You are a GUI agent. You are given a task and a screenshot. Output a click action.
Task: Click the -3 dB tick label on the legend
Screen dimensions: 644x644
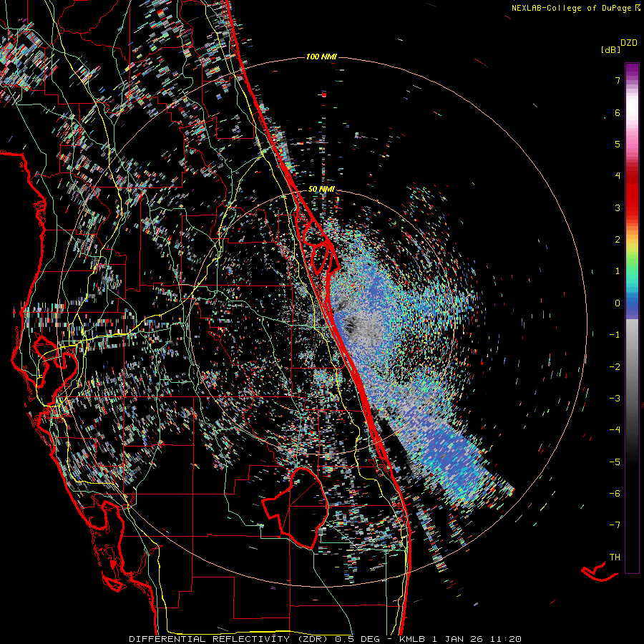615,398
